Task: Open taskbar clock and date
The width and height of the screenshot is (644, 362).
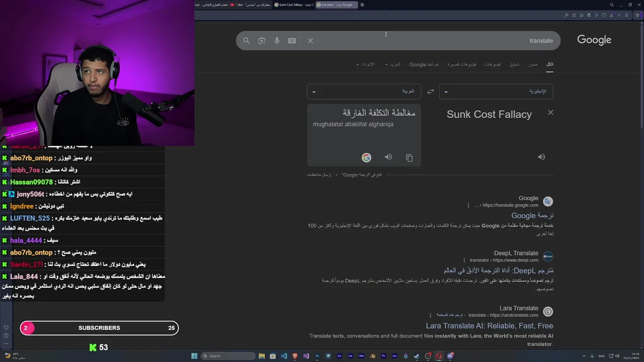Action: tap(631, 356)
